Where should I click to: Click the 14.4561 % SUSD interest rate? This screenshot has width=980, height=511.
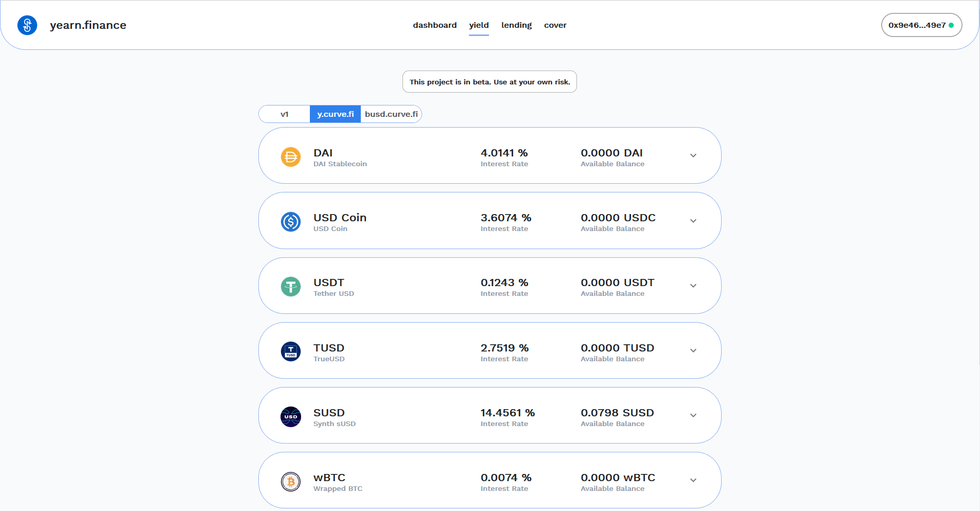[507, 413]
